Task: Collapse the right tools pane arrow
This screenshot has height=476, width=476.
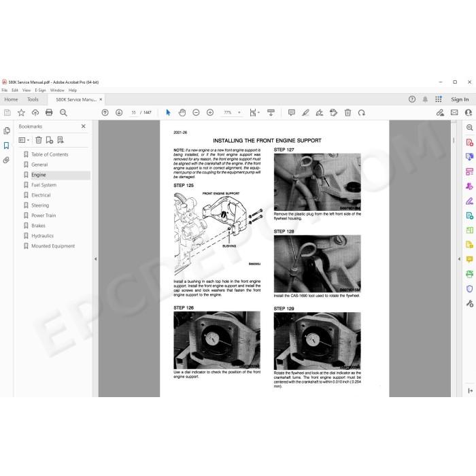Action: tap(459, 259)
